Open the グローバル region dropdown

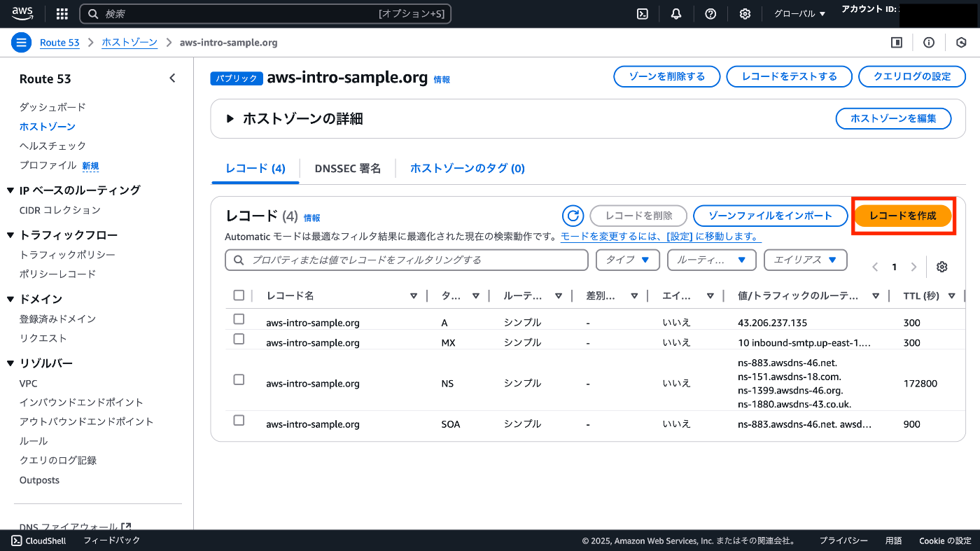(x=799, y=14)
